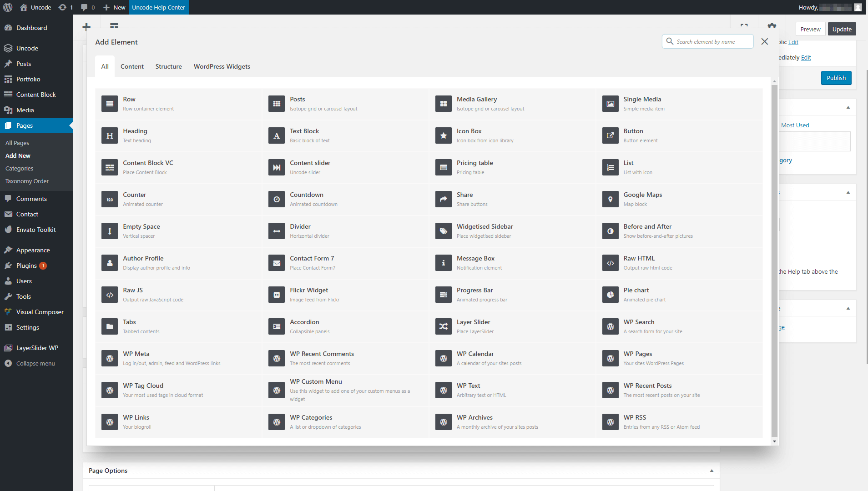Choose the Content slider element icon
The width and height of the screenshot is (868, 491).
coord(277,167)
